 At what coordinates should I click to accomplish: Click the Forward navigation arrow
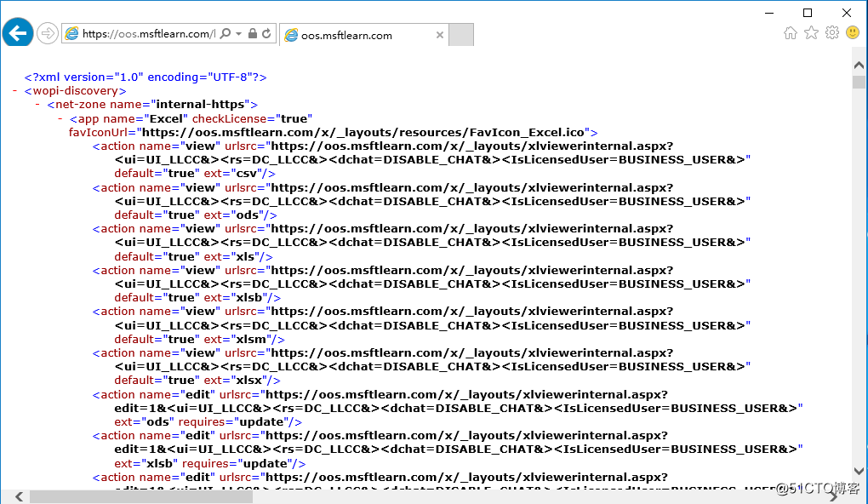coord(48,34)
